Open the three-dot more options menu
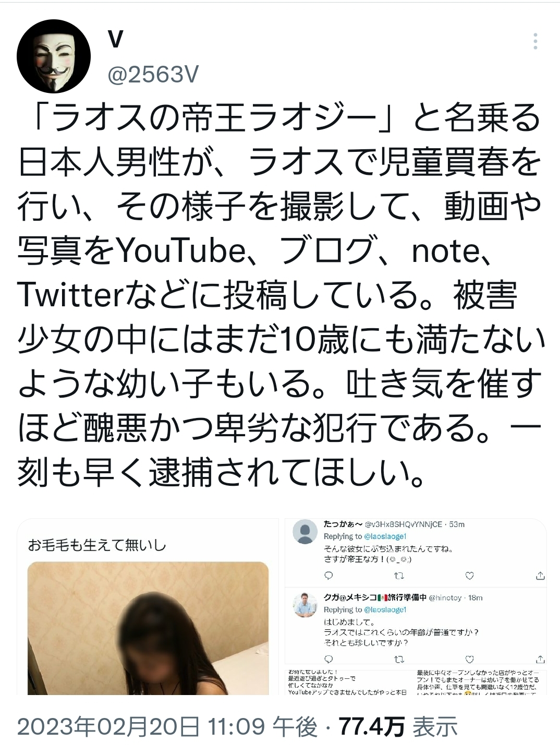Image resolution: width=560 pixels, height=754 pixels. click(x=535, y=41)
